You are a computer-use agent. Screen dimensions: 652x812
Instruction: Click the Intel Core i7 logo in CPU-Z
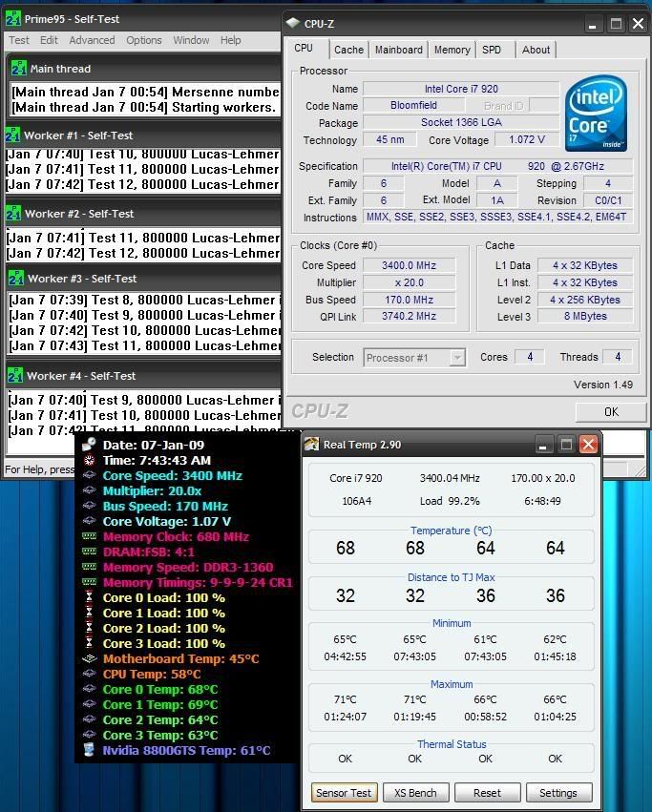(x=596, y=114)
